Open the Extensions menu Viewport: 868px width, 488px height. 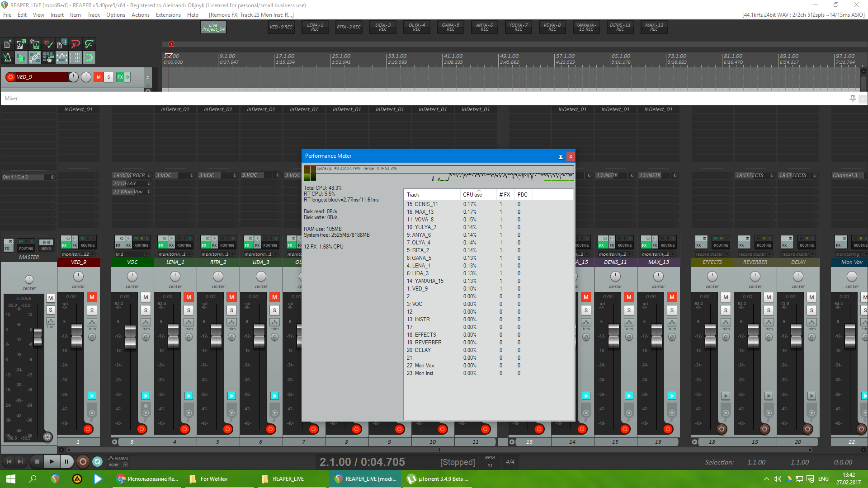[168, 15]
